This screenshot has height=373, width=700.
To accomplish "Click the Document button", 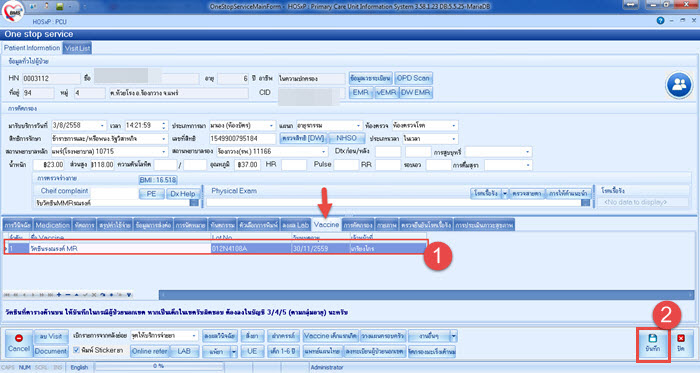I will click(50, 351).
